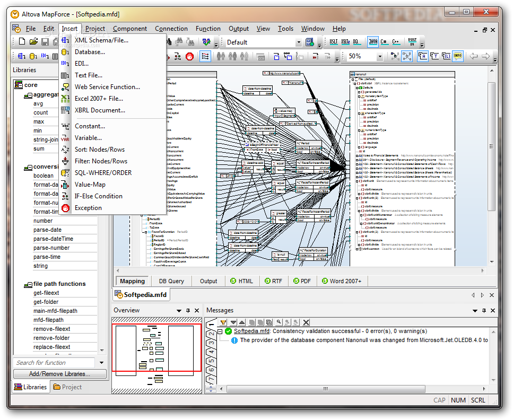Click the XSLT output language button
The image size is (513, 420).
click(x=333, y=42)
